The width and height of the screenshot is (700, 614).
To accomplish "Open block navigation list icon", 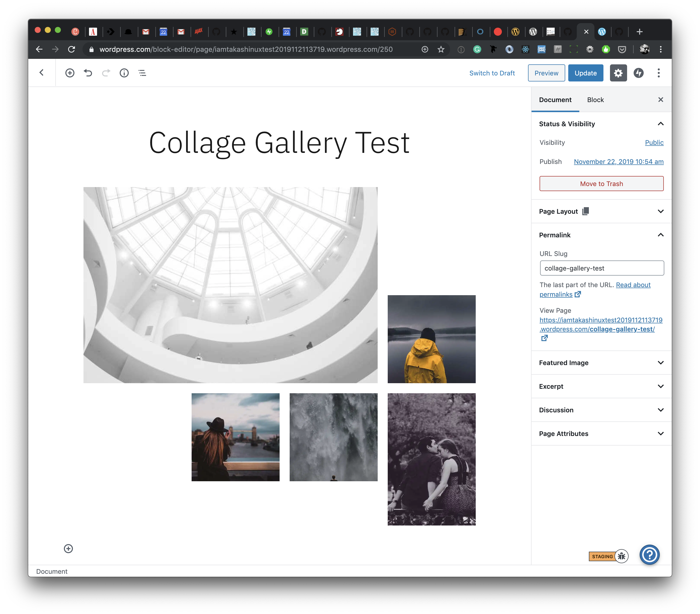I will 142,73.
